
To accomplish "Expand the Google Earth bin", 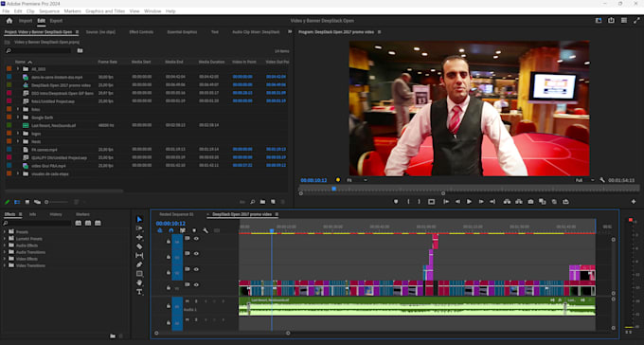I will (x=18, y=118).
